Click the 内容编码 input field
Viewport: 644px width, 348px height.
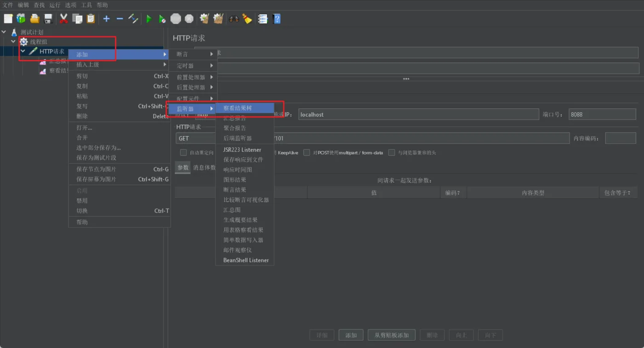[x=621, y=138]
